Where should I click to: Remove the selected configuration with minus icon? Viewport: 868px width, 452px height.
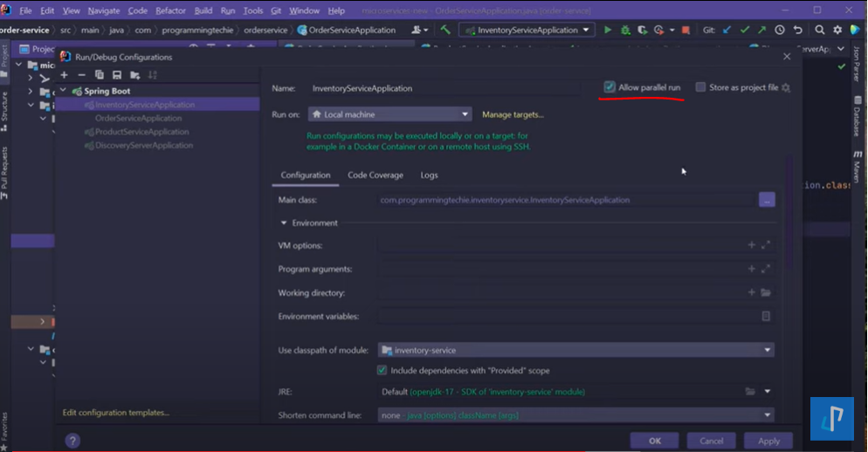pos(82,75)
